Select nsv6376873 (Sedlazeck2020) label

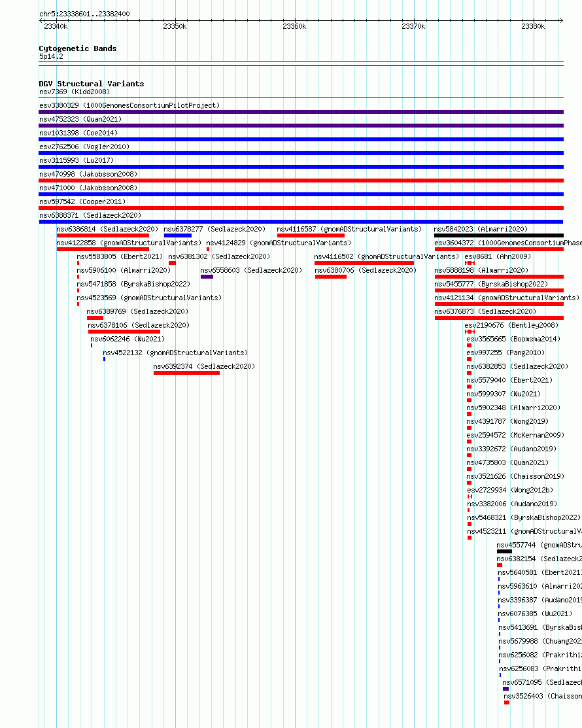pyautogui.click(x=485, y=311)
